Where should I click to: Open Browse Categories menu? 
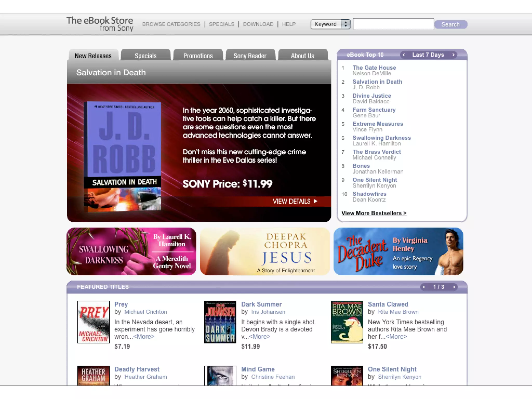[x=171, y=24]
